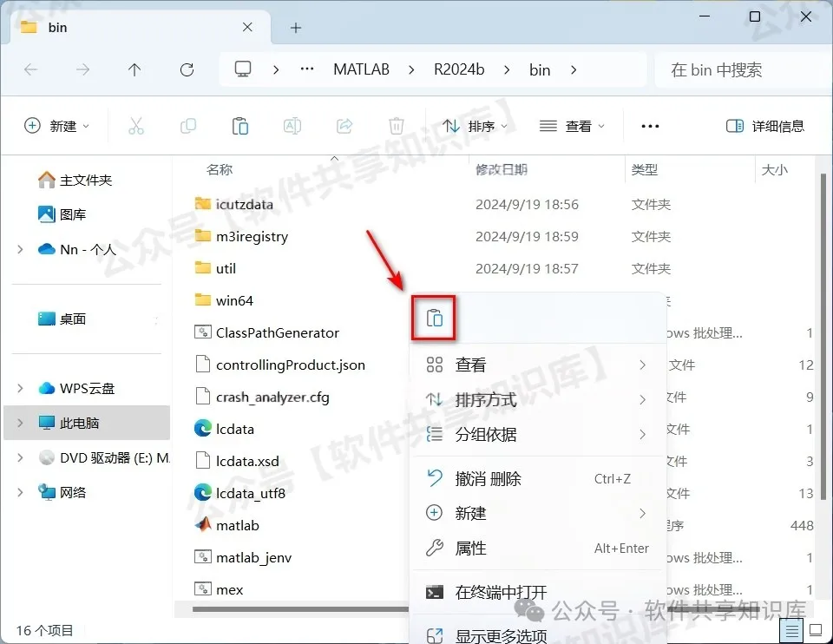Go up one folder level
The height and width of the screenshot is (644, 833).
pos(134,69)
